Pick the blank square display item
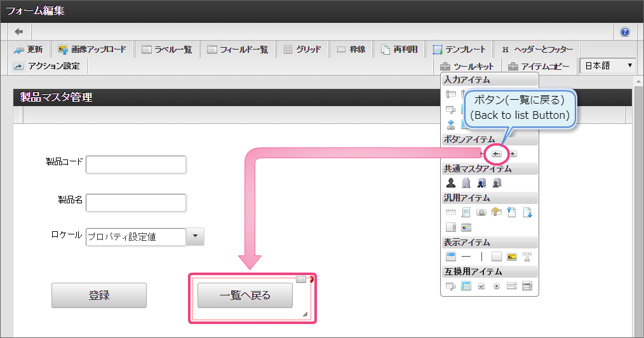This screenshot has height=338, width=644. [497, 257]
